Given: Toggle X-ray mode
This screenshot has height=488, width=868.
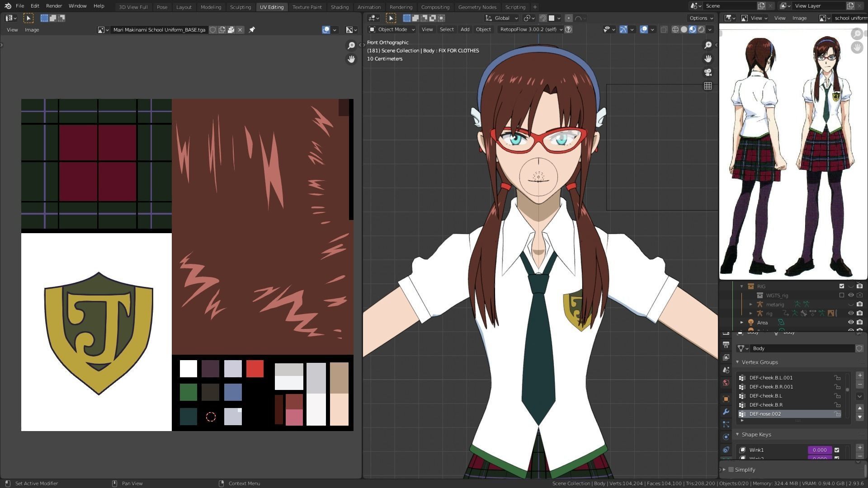Looking at the screenshot, I should 664,29.
